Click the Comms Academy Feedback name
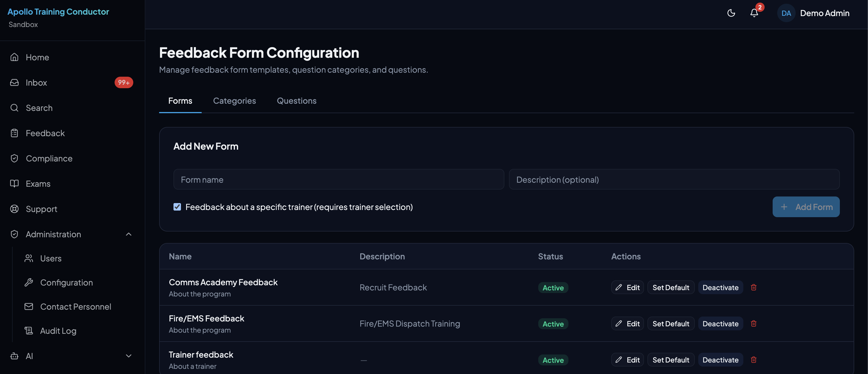 click(223, 282)
